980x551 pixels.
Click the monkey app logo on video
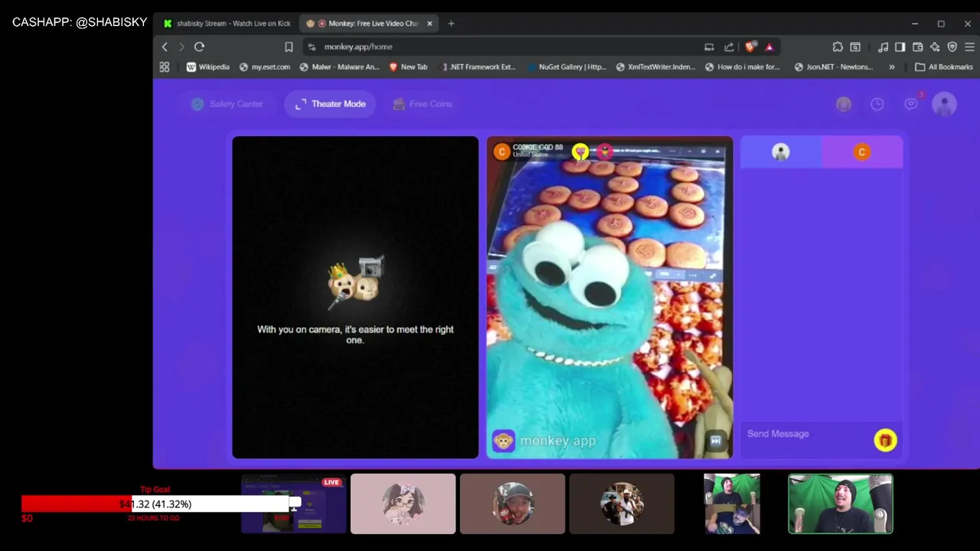[504, 441]
